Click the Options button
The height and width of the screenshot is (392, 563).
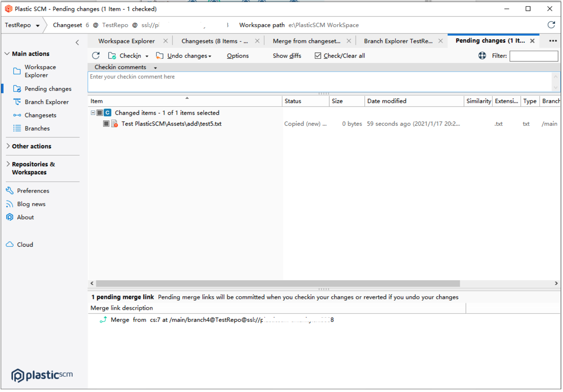(238, 56)
